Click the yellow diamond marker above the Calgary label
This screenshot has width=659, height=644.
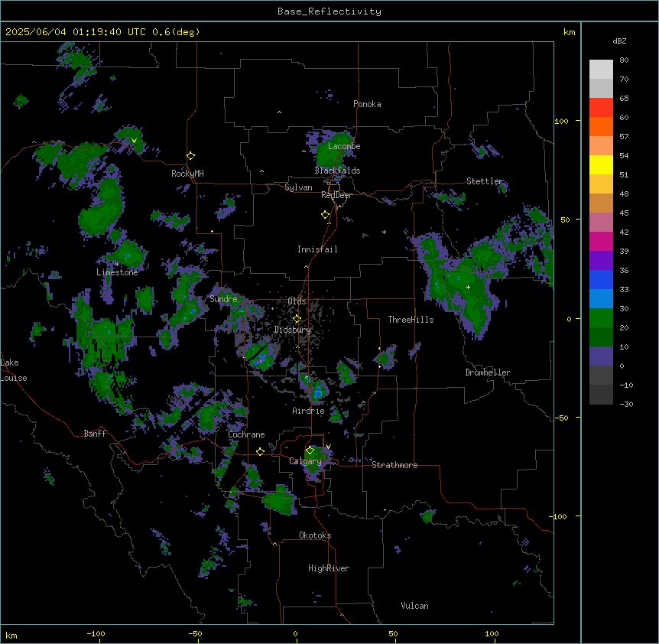point(310,450)
